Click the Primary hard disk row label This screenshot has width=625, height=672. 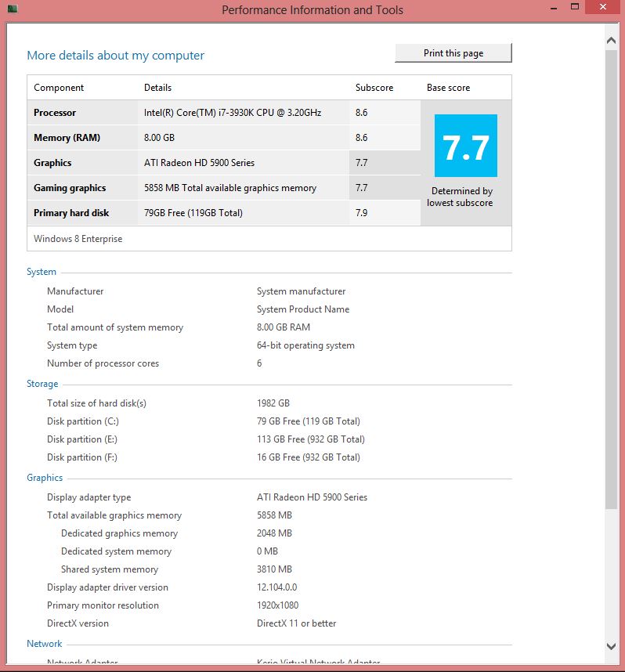tap(71, 213)
